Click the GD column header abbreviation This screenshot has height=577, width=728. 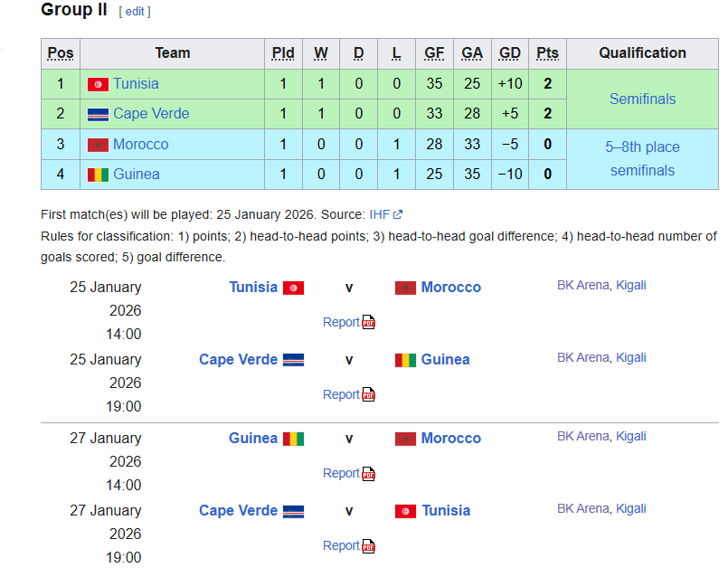510,53
